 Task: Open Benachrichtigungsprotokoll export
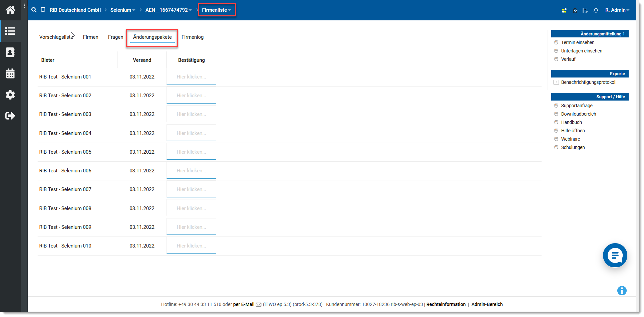[588, 82]
